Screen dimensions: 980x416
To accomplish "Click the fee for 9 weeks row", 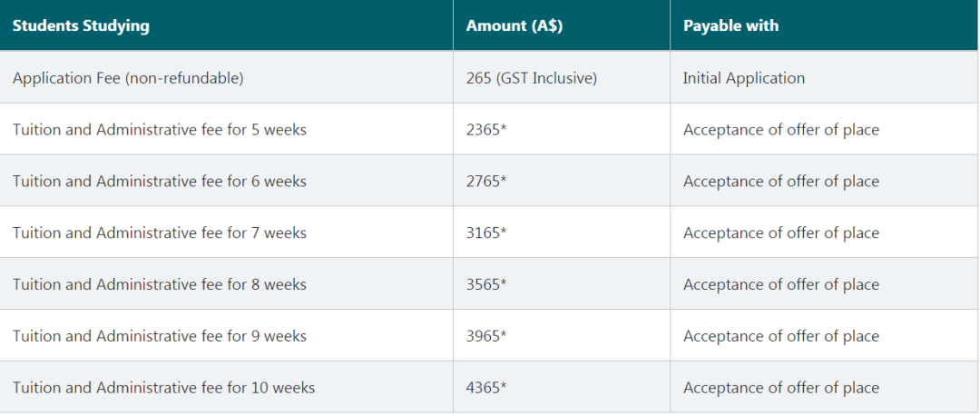I will tap(490, 336).
